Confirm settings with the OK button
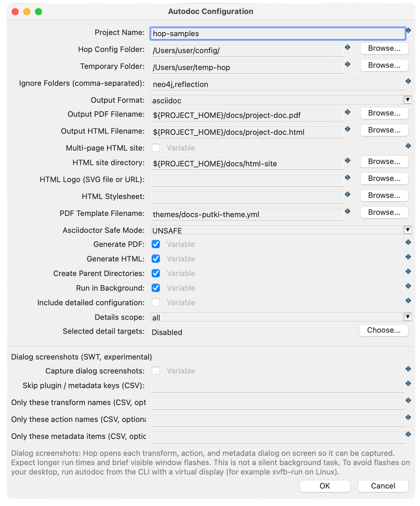The height and width of the screenshot is (506, 420). pos(325,486)
